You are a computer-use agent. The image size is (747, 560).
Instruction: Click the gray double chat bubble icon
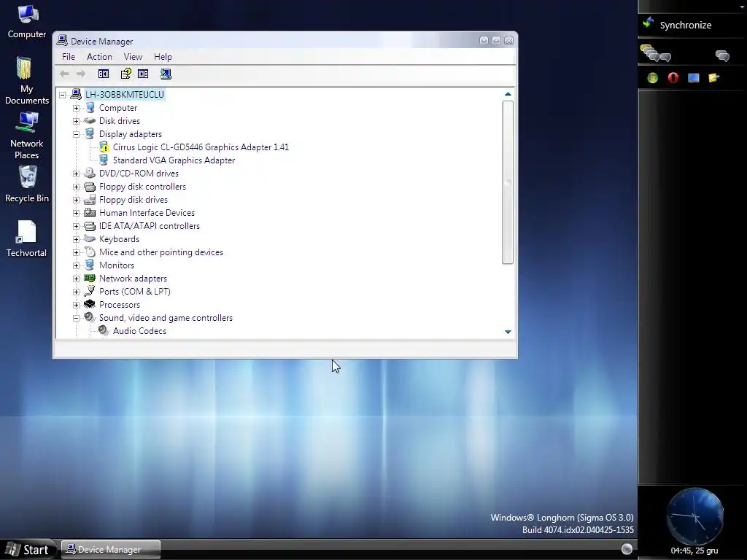[x=723, y=56]
